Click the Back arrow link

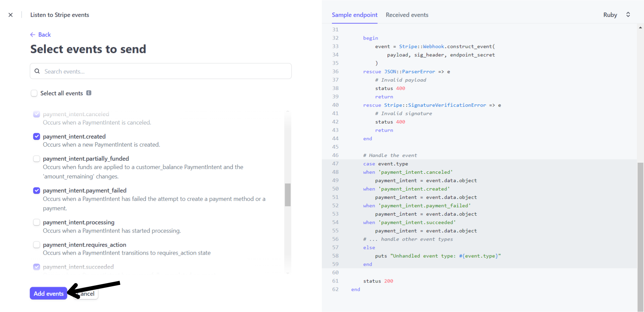pos(40,35)
